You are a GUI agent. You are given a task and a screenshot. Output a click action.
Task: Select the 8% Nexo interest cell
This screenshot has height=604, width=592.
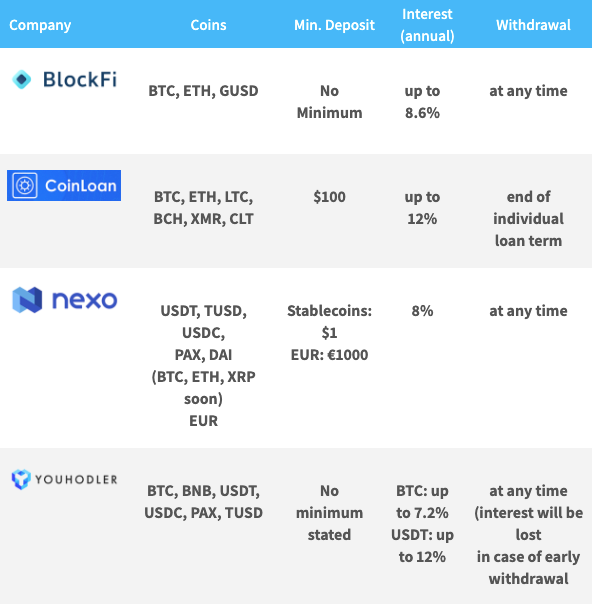(x=422, y=311)
